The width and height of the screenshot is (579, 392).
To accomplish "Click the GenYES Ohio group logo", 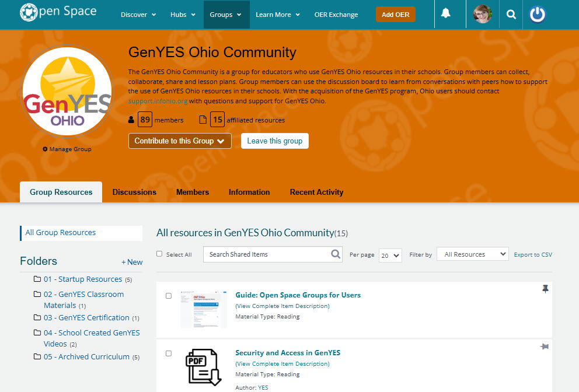I will point(67,91).
